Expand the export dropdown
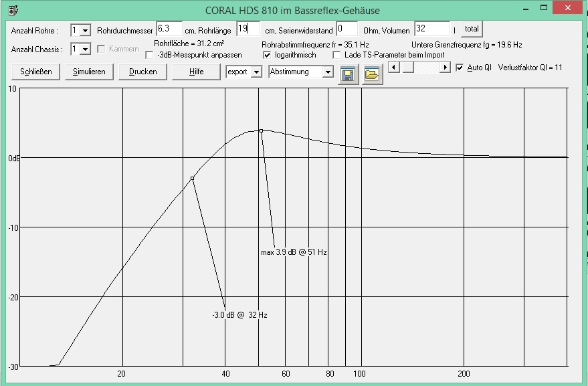The image size is (588, 386). [256, 72]
